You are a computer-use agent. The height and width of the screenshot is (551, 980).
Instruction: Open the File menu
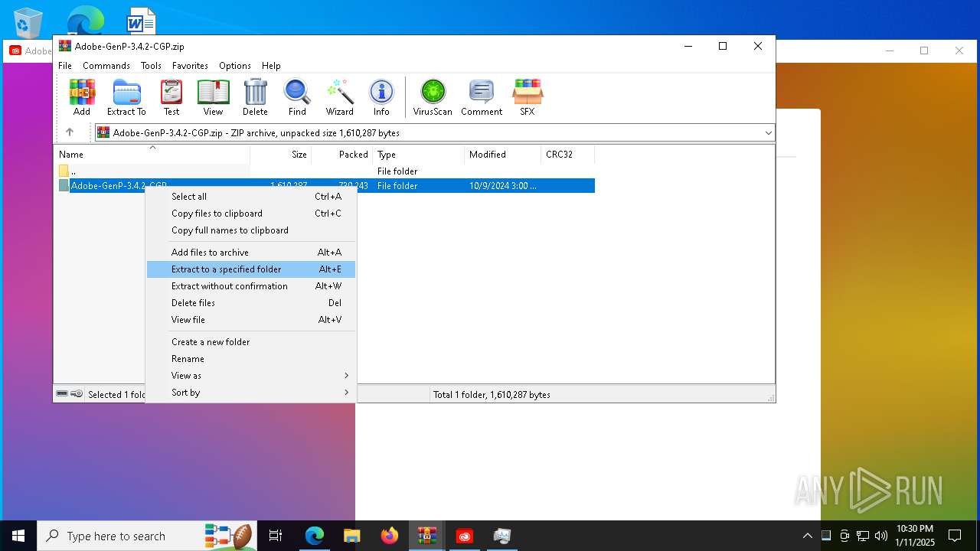coord(65,66)
